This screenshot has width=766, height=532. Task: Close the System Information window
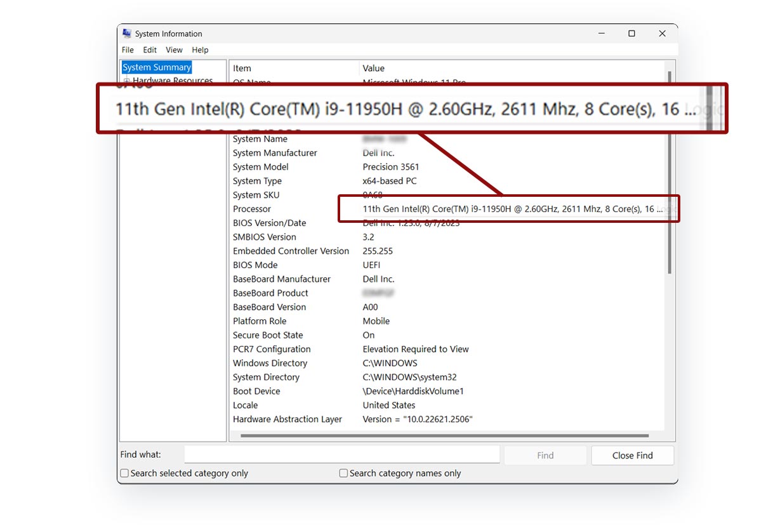click(x=662, y=34)
